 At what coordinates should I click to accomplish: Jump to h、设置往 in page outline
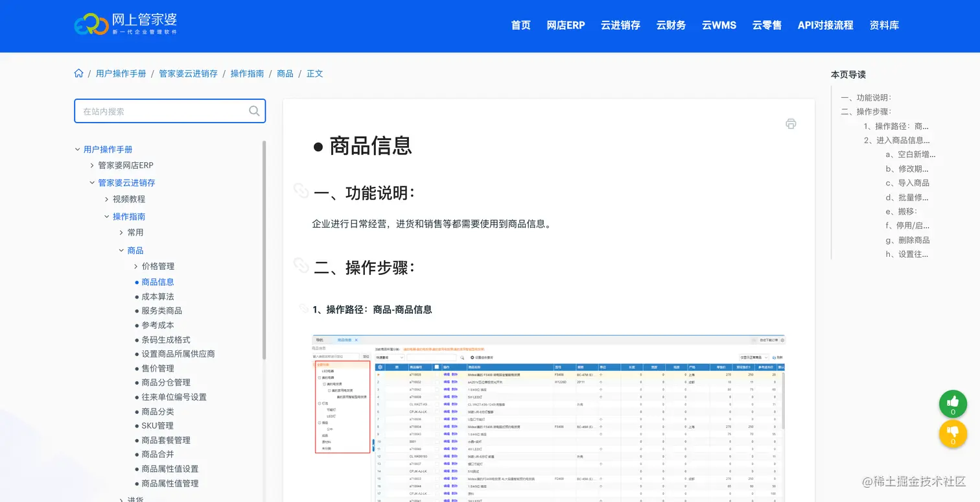907,254
